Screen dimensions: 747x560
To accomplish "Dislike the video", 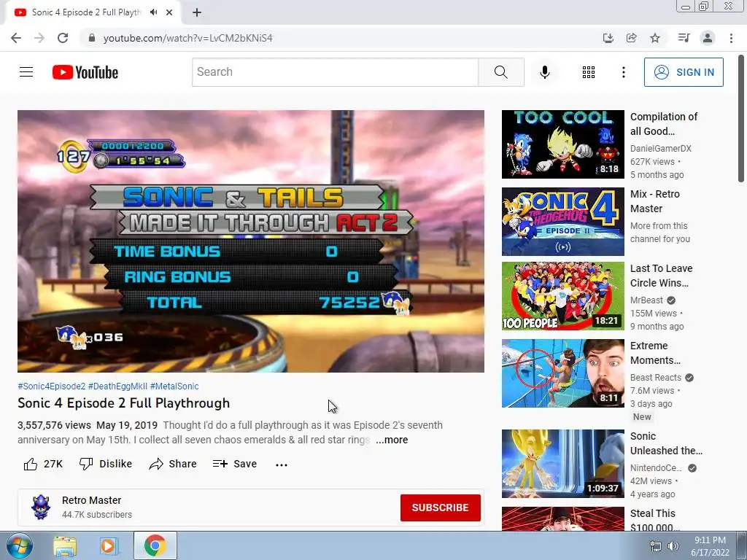I will click(x=105, y=464).
